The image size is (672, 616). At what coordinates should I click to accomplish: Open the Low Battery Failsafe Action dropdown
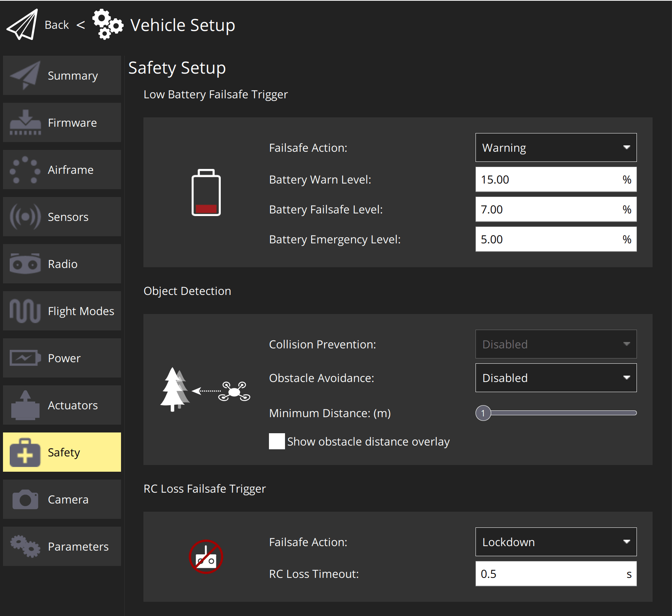click(555, 148)
